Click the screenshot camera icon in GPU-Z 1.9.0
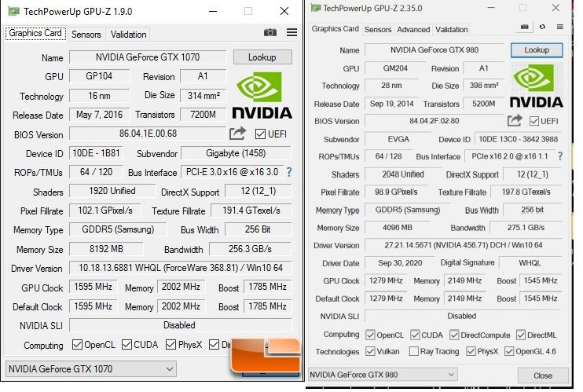The image size is (583, 392). click(x=270, y=33)
